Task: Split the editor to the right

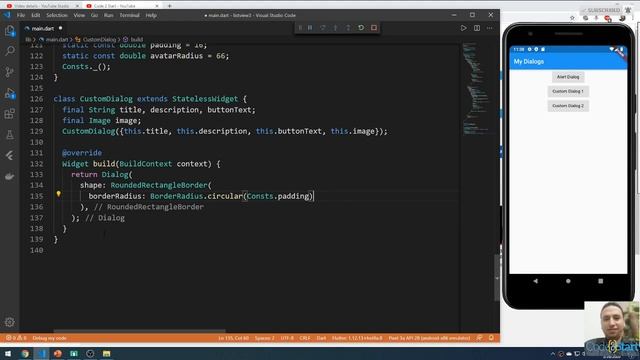Action: click(x=477, y=28)
